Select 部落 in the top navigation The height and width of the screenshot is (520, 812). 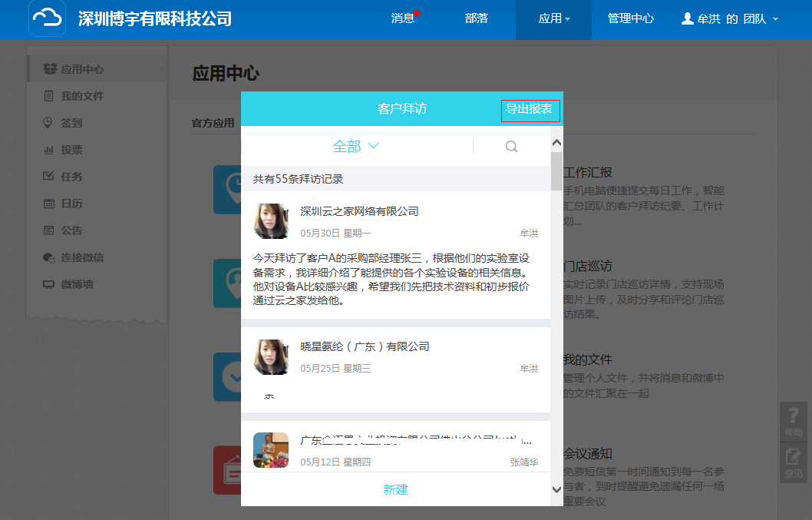click(x=477, y=18)
